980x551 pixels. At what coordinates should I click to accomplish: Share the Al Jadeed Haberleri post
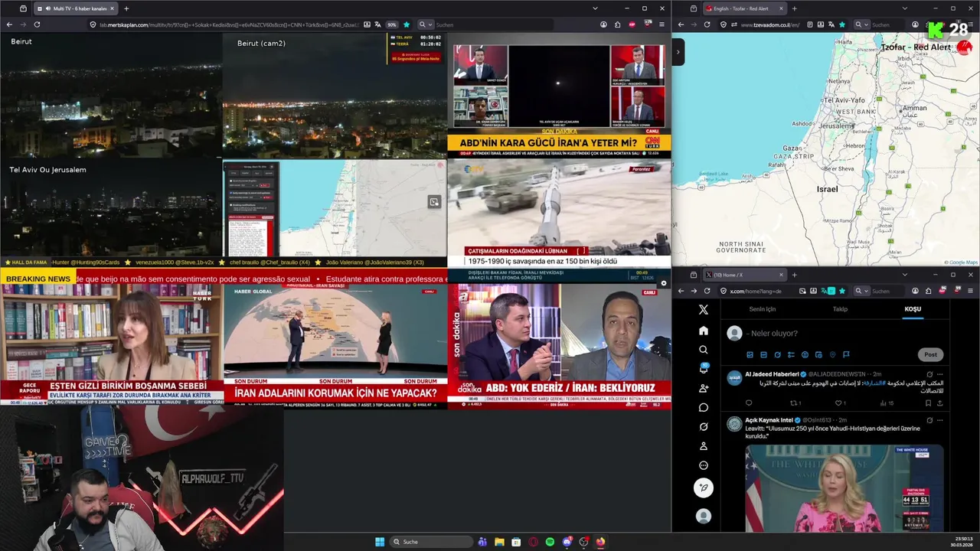tap(939, 403)
